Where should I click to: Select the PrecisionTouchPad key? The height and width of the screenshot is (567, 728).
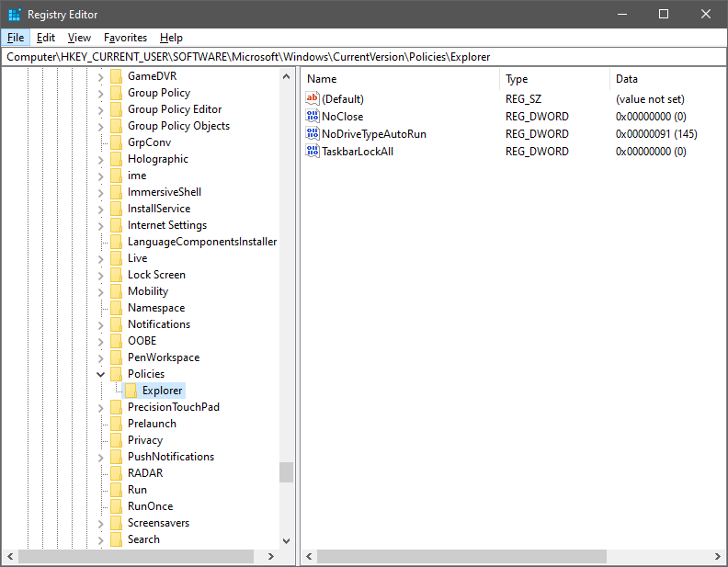173,407
